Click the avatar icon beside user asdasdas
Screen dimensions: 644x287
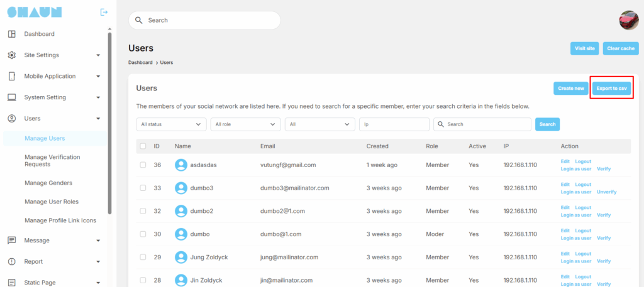pyautogui.click(x=181, y=165)
